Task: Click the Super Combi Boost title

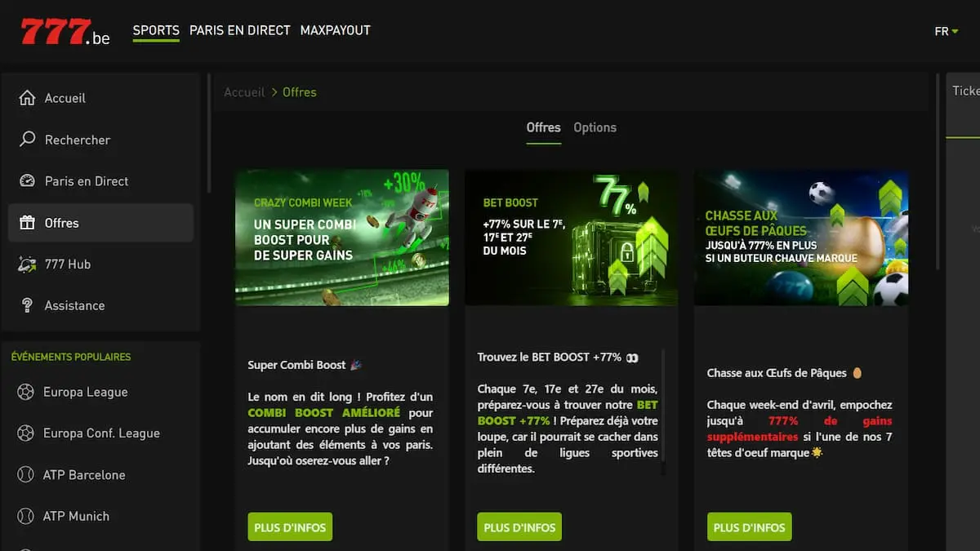Action: (305, 365)
